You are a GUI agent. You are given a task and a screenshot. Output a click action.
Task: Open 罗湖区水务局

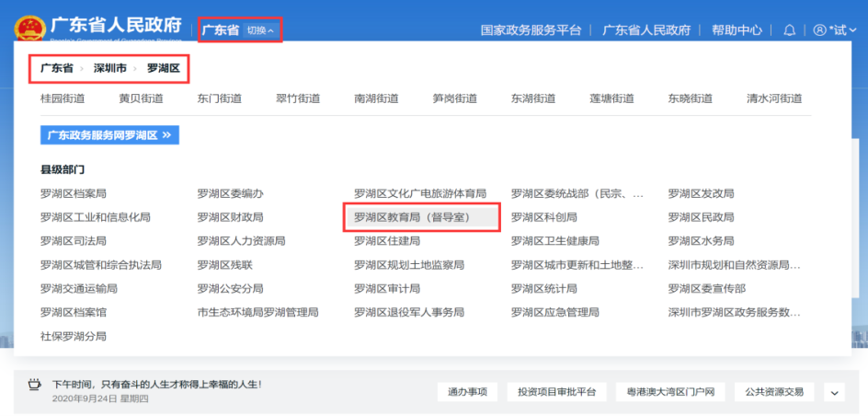[x=702, y=241]
